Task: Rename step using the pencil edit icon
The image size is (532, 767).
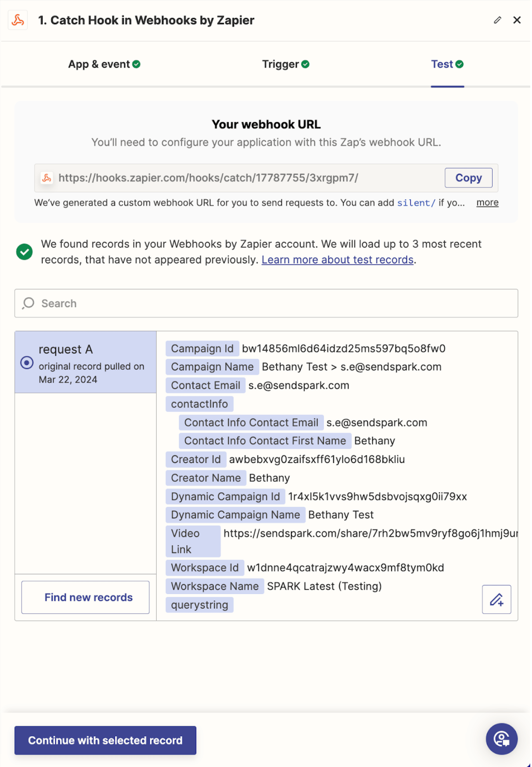Action: (x=497, y=20)
